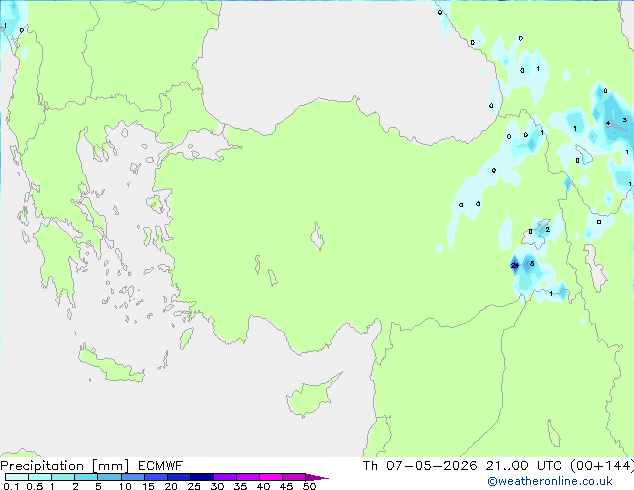
Task: Click the '15' legend tick label
Action: click(148, 486)
